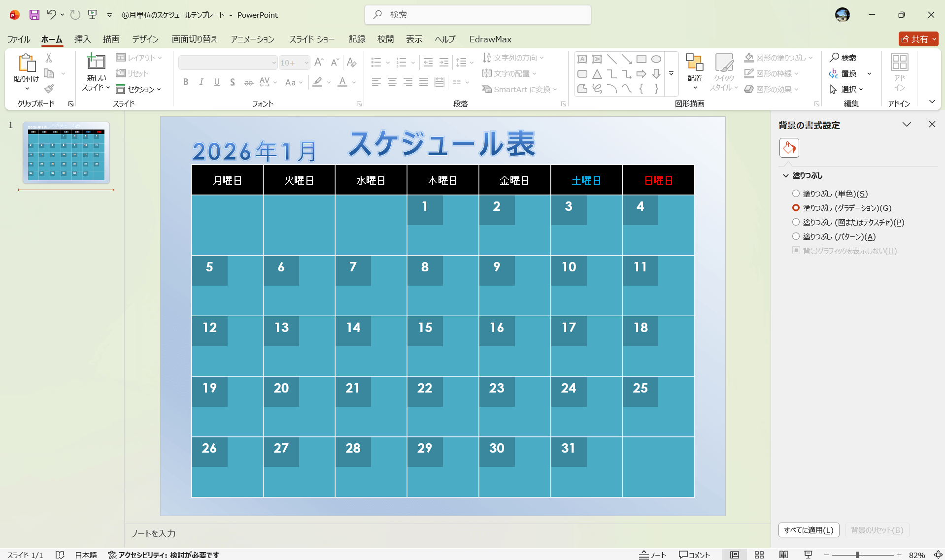Select 塗りつぶし (図またはテクスチャ) radio button
Viewport: 945px width, 560px height.
point(796,222)
